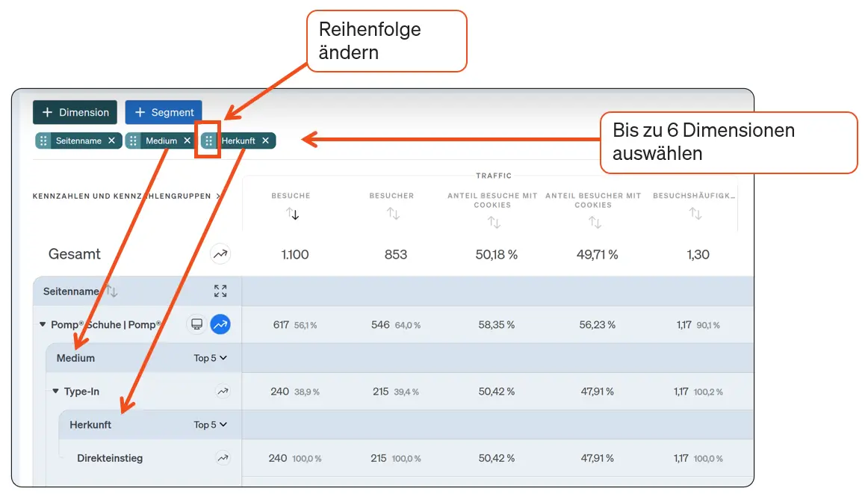This screenshot has width=868, height=497.
Task: Click the Gesamt value 1,30
Action: click(x=698, y=255)
